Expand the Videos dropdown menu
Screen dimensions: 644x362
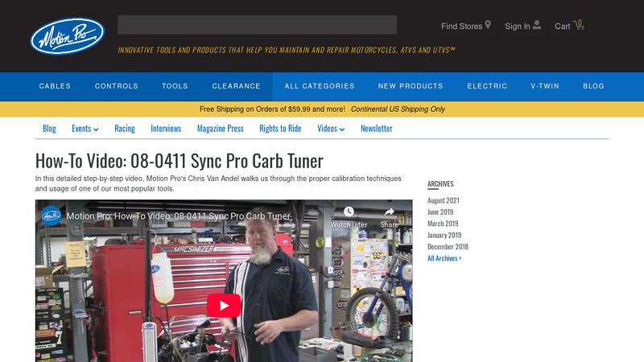tap(330, 129)
